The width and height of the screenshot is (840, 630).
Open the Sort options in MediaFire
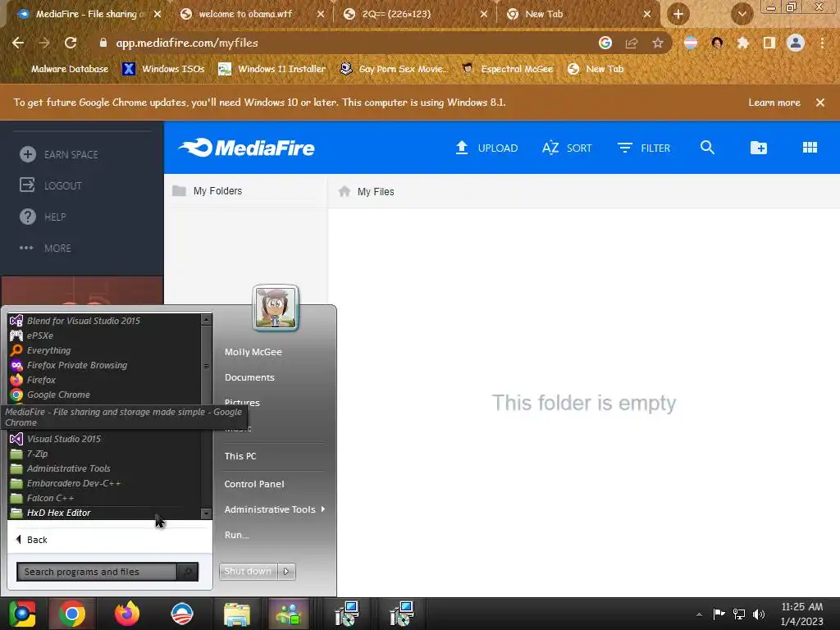point(567,148)
